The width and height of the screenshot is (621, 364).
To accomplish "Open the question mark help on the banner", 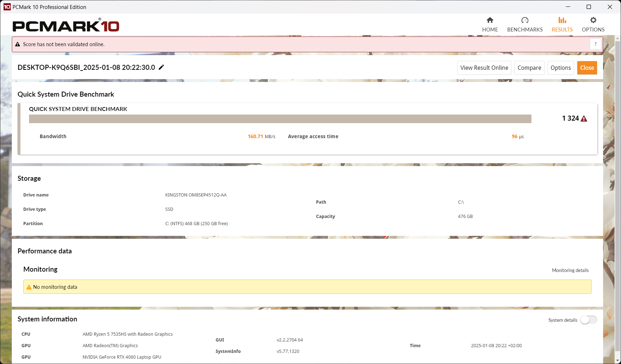I will coord(595,44).
